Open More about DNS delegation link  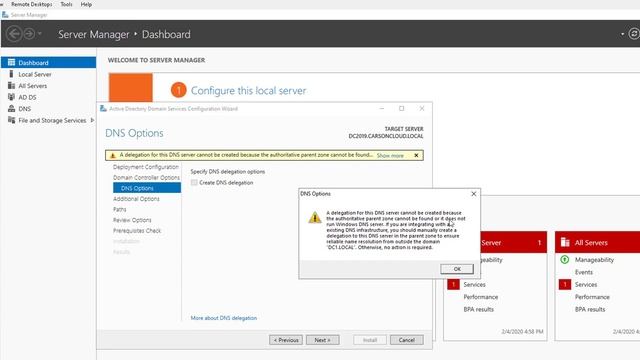224,318
